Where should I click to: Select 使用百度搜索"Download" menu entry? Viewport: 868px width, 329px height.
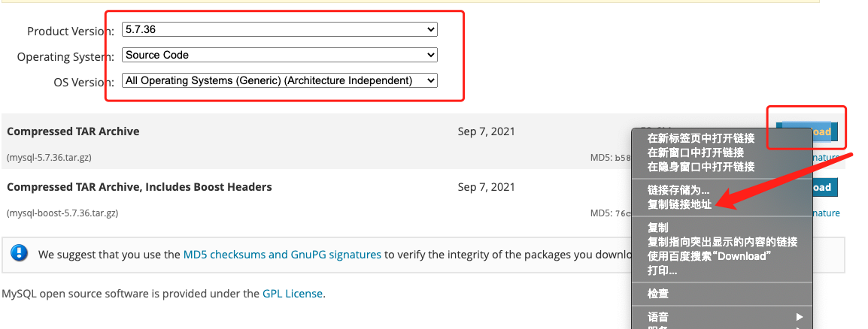(709, 256)
